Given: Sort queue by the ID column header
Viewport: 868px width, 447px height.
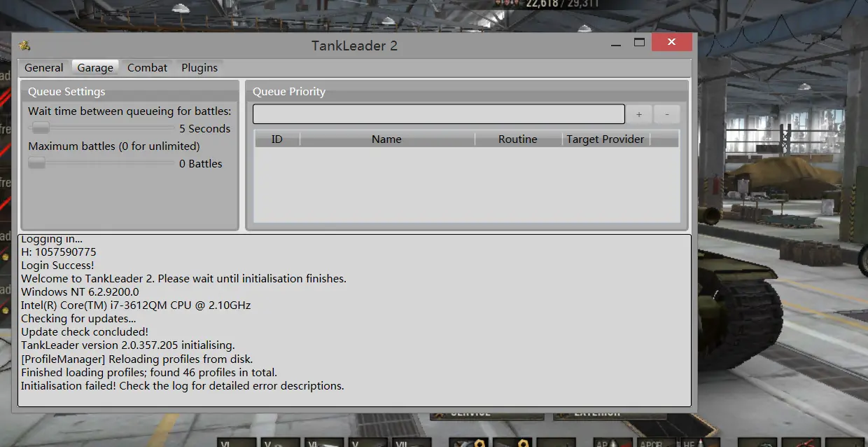Looking at the screenshot, I should click(277, 139).
